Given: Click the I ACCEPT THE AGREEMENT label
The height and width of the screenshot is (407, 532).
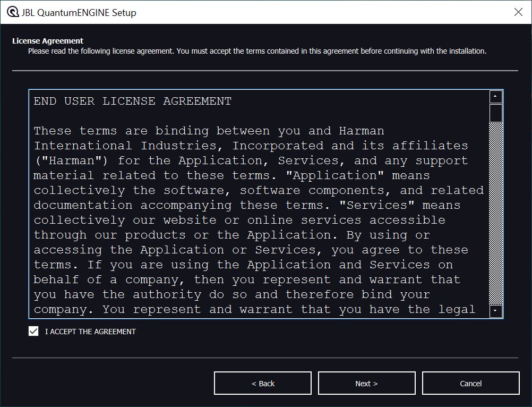Looking at the screenshot, I should click(90, 332).
